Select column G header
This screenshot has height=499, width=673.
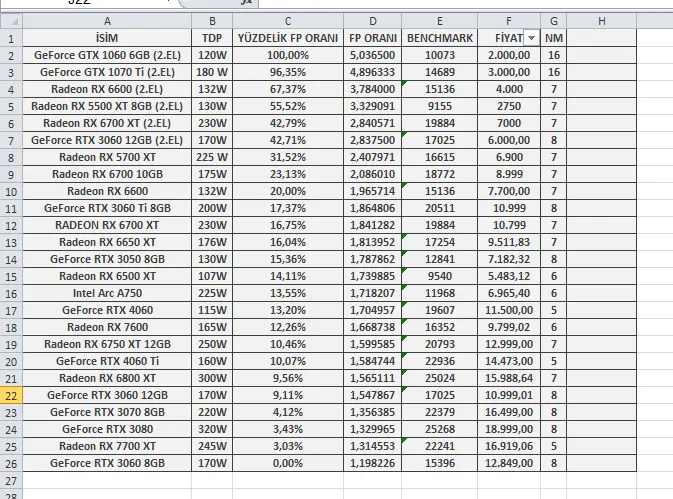554,21
